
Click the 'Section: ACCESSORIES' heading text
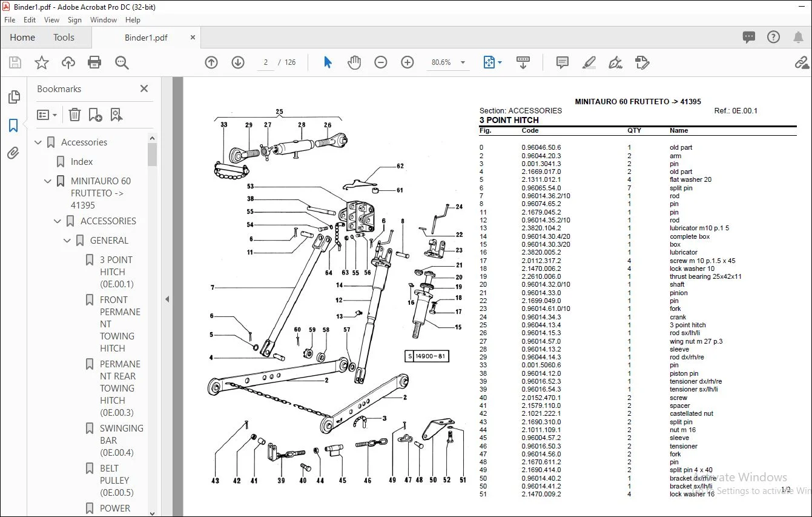521,111
